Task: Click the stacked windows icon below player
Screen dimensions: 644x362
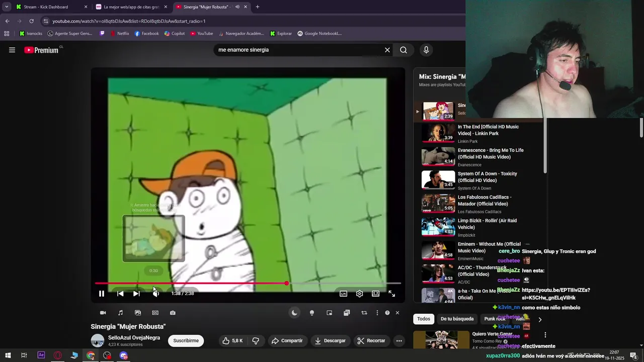Action: [x=347, y=313]
